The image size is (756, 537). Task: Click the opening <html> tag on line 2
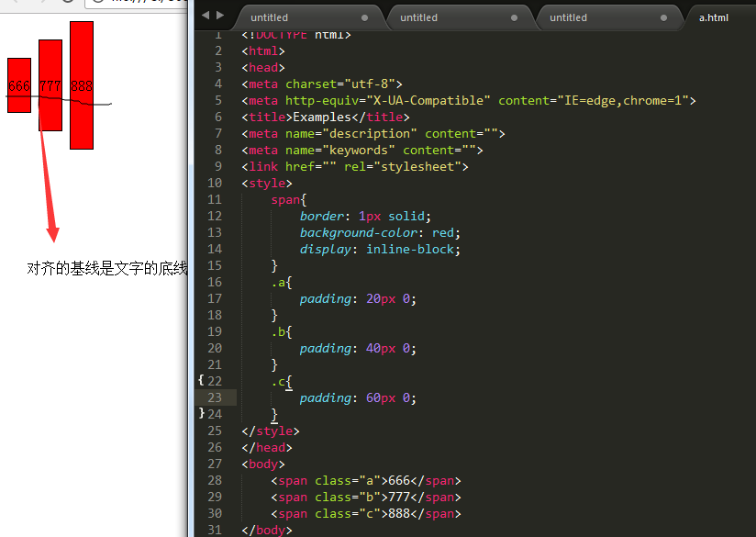[263, 50]
